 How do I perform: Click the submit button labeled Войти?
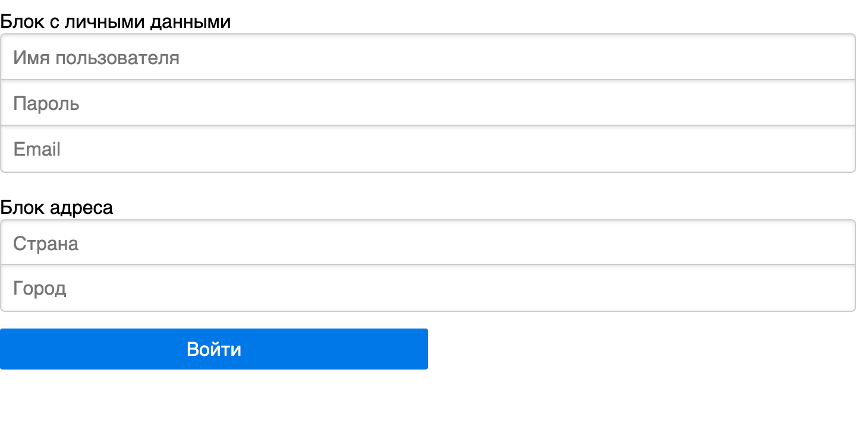click(214, 349)
